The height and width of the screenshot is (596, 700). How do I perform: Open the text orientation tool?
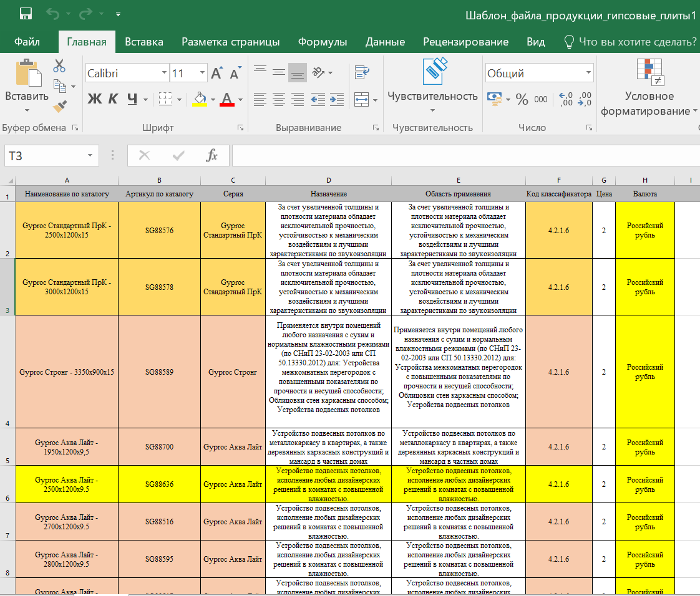[x=319, y=72]
